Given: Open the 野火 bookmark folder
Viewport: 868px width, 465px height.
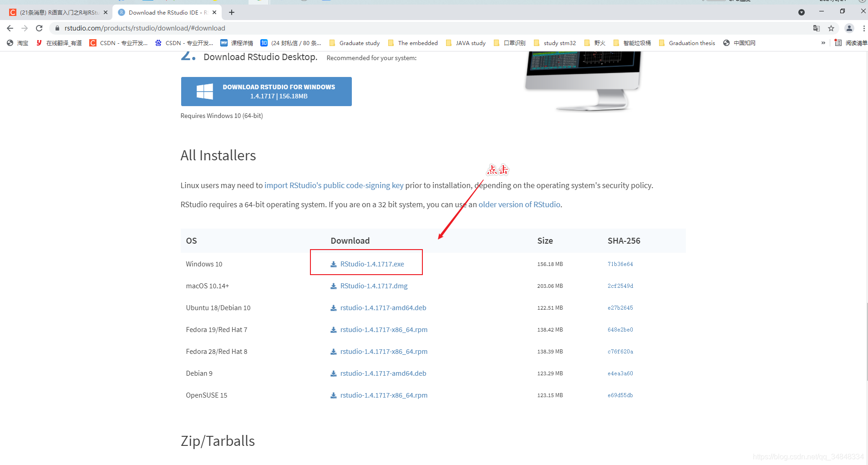Looking at the screenshot, I should click(594, 43).
